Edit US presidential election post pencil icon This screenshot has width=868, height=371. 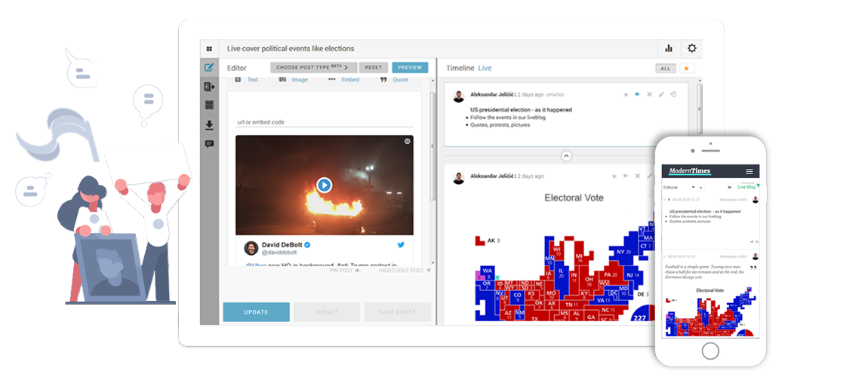pyautogui.click(x=661, y=94)
